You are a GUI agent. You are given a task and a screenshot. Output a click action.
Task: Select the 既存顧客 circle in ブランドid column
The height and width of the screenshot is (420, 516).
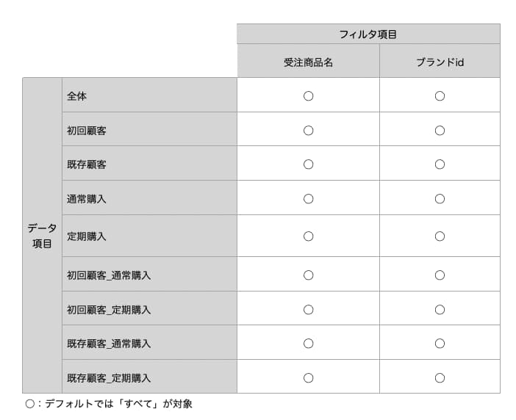coord(440,164)
